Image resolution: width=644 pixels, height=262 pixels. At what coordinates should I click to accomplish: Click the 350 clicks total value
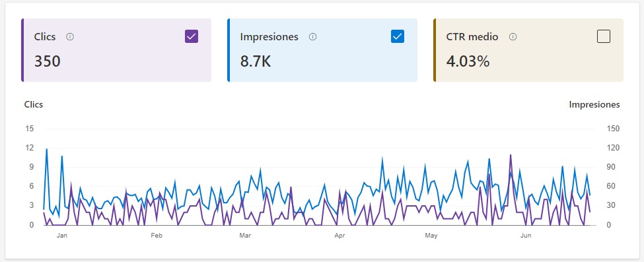pos(48,61)
